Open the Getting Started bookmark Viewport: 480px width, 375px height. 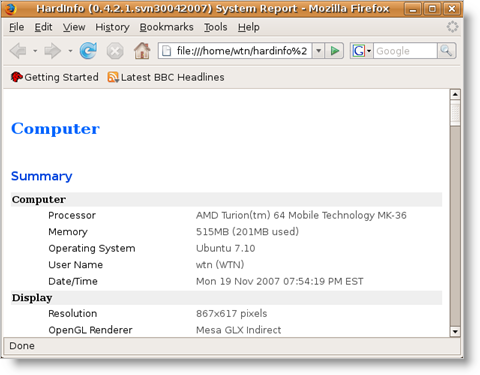click(x=55, y=77)
